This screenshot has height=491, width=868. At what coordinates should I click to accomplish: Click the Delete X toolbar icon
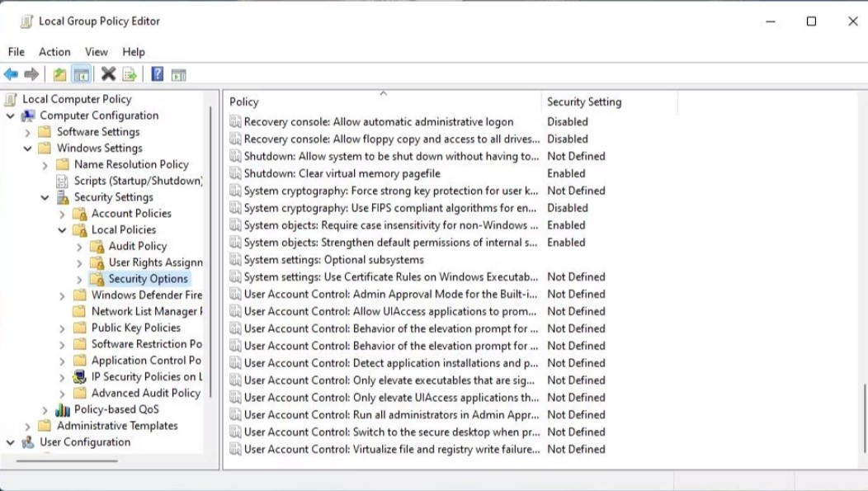[108, 74]
